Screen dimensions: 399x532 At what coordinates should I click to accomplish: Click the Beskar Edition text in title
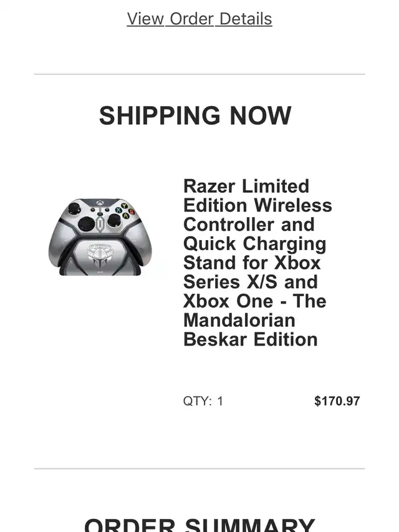coord(251,339)
